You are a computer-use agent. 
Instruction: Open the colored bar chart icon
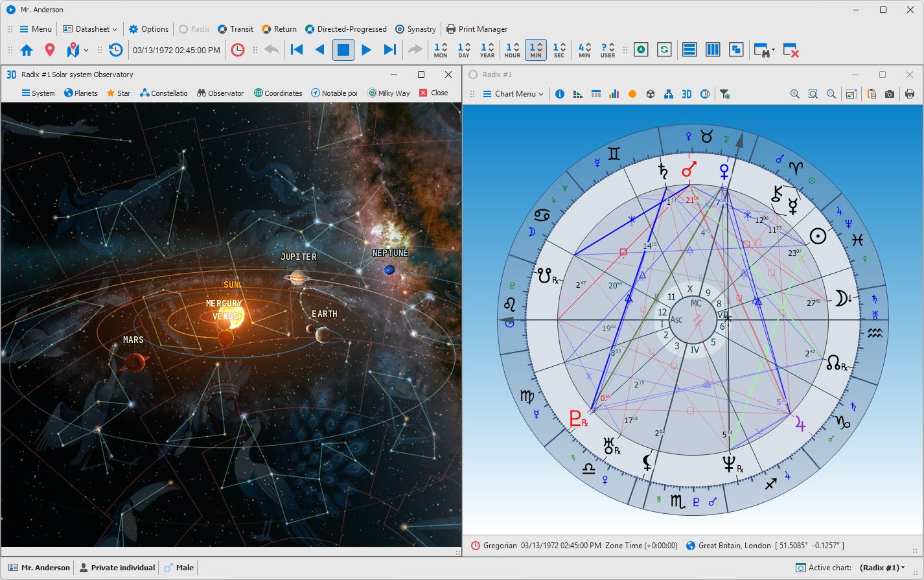tap(614, 94)
